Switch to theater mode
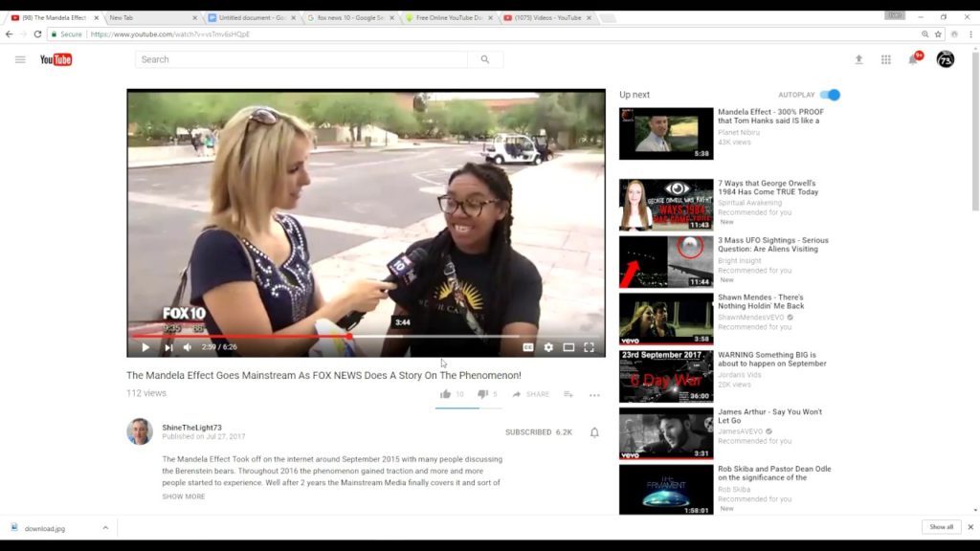Image resolution: width=980 pixels, height=551 pixels. point(568,347)
